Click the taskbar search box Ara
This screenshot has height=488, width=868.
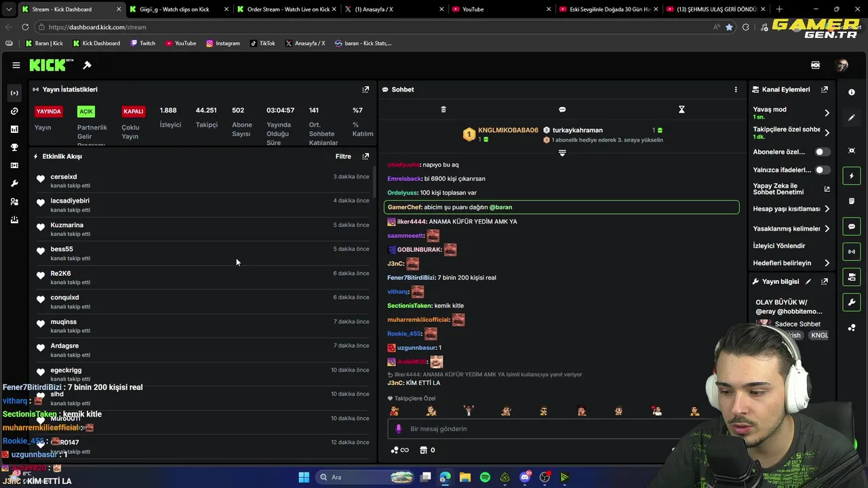[x=366, y=477]
